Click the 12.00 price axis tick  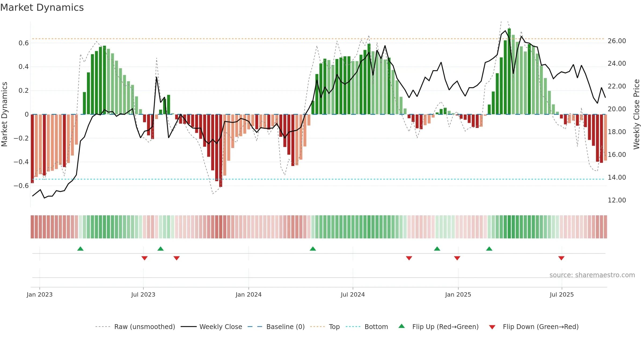click(617, 200)
